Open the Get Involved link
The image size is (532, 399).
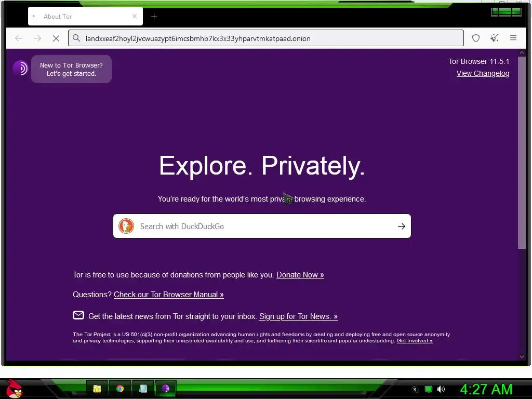415,341
